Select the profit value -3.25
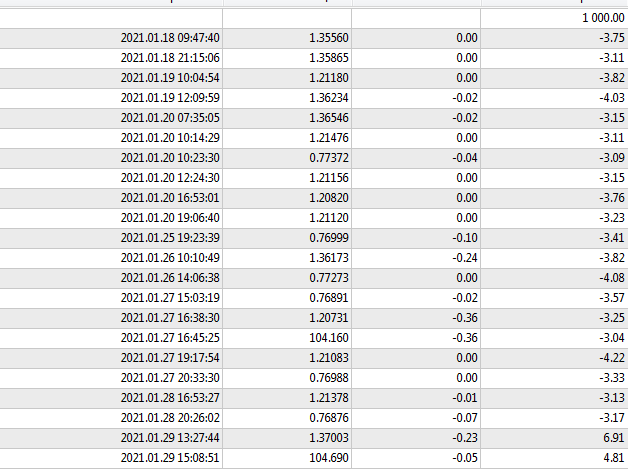The image size is (628, 469). coord(612,318)
